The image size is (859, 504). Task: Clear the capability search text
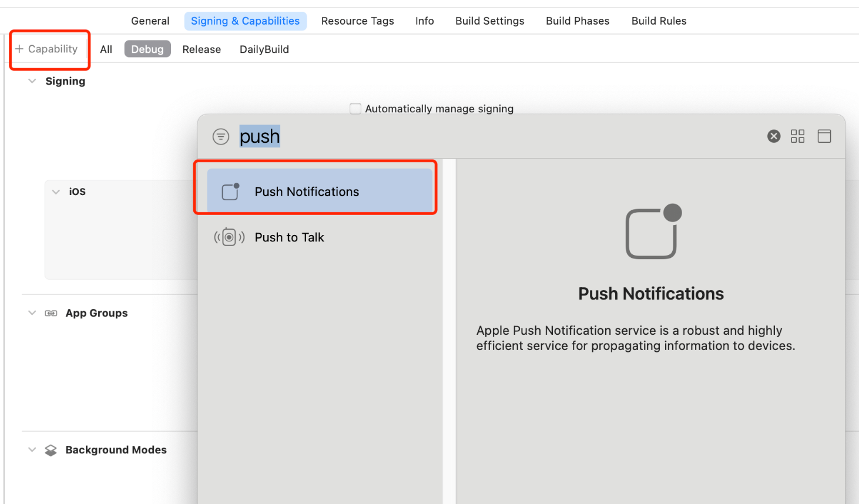774,136
